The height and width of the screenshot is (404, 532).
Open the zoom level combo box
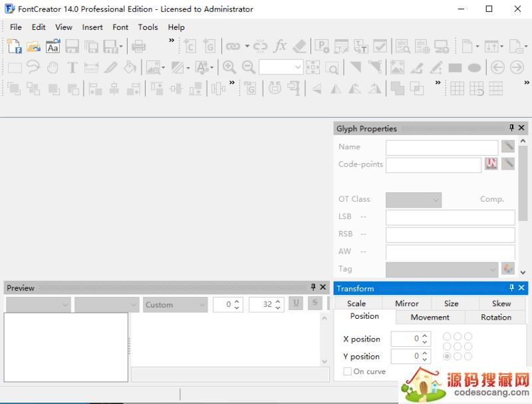[x=281, y=67]
